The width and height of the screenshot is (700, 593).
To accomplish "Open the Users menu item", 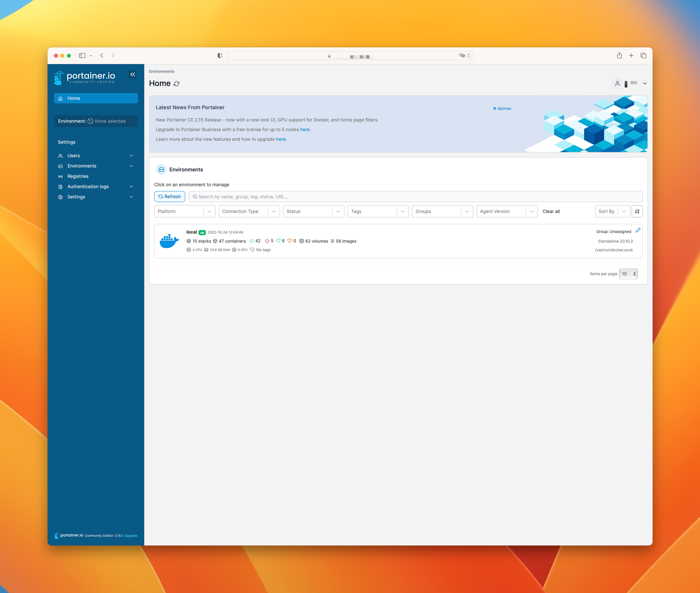I will (x=73, y=156).
